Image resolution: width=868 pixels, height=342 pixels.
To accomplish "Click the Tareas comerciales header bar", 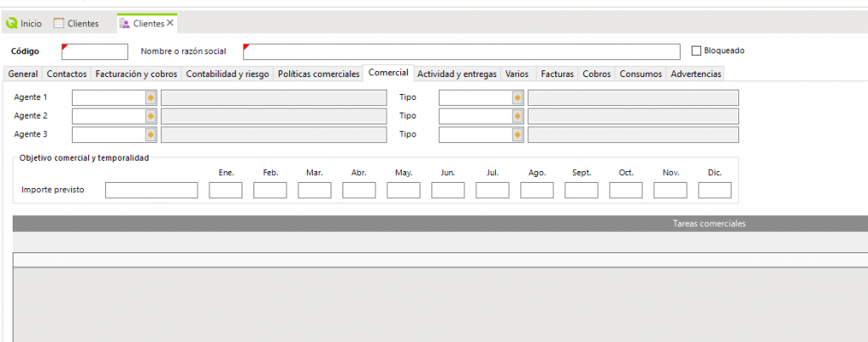I will (x=440, y=223).
